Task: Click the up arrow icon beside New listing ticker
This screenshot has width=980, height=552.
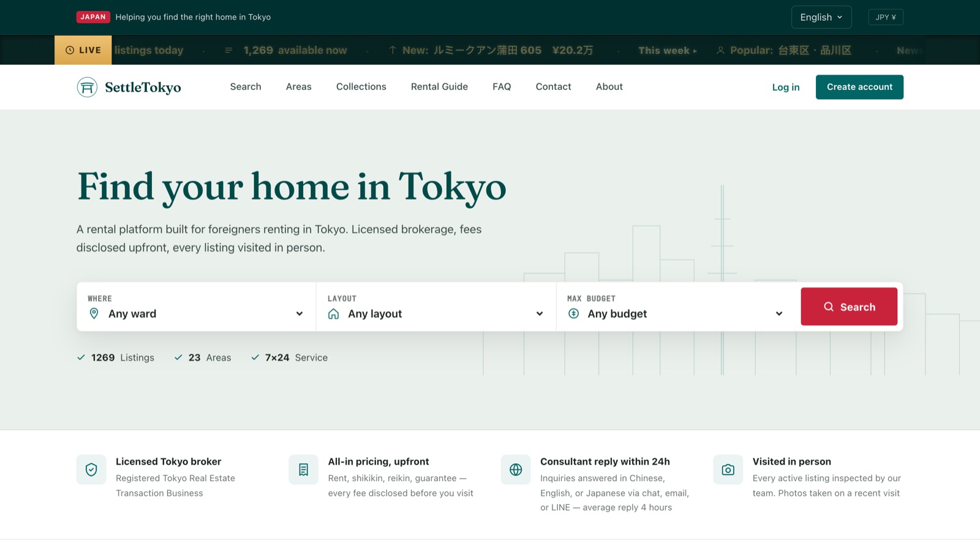Action: pyautogui.click(x=393, y=50)
